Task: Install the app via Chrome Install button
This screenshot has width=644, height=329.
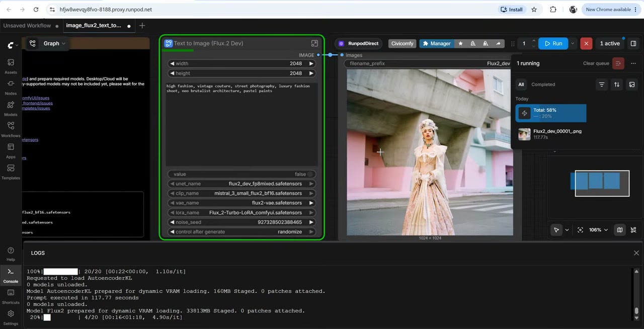Action: (511, 10)
